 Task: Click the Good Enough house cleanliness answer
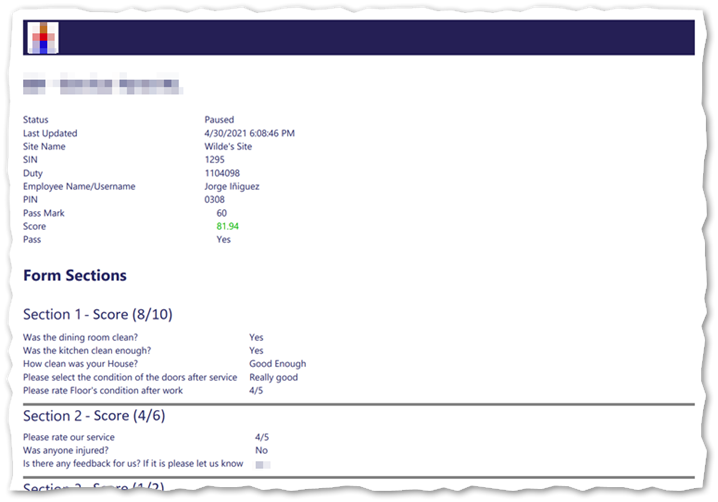click(x=277, y=364)
